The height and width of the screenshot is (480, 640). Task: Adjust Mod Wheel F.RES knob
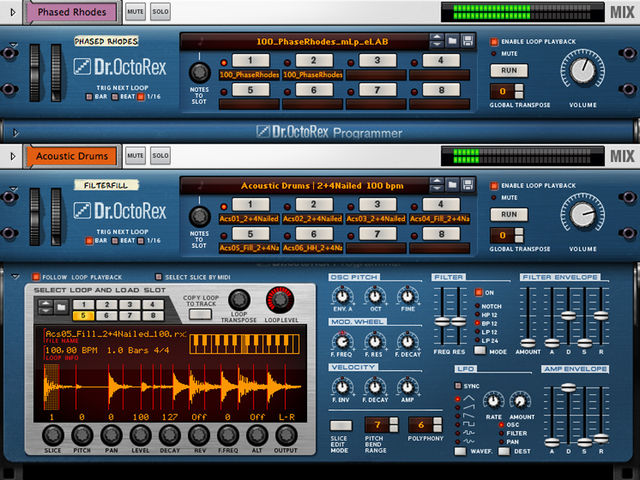coord(375,341)
